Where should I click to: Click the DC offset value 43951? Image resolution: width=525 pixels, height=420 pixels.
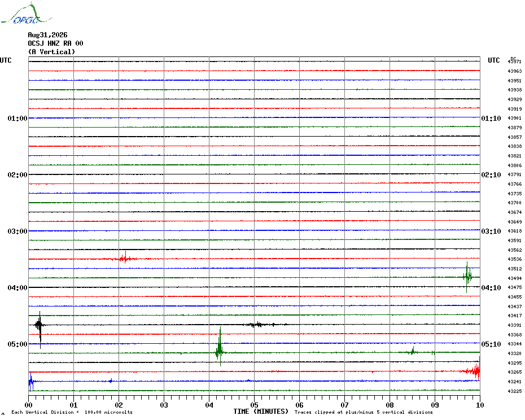tap(515, 81)
